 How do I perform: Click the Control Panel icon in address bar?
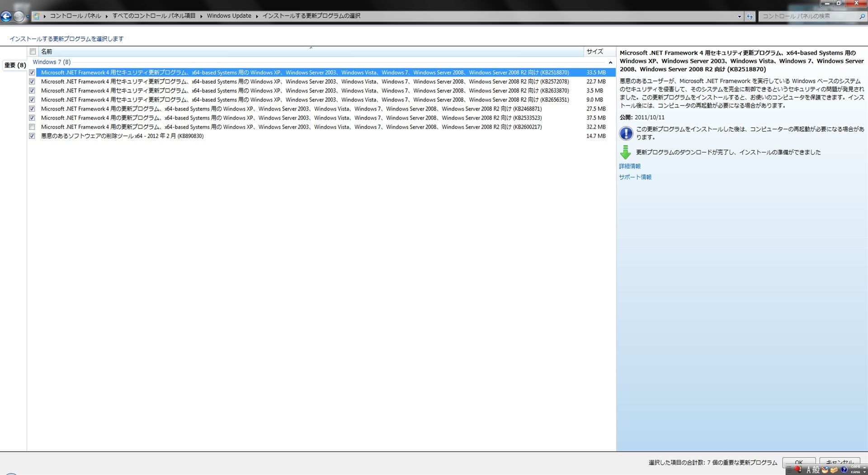[36, 16]
